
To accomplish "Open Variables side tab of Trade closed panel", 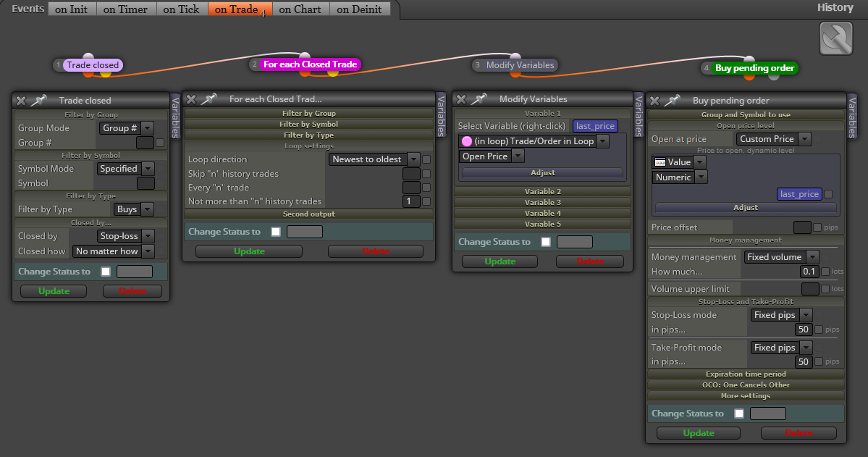I will click(x=175, y=117).
